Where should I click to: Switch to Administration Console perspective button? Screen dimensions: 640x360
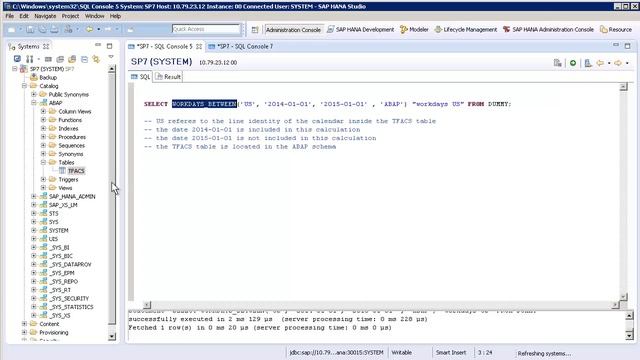293,30
